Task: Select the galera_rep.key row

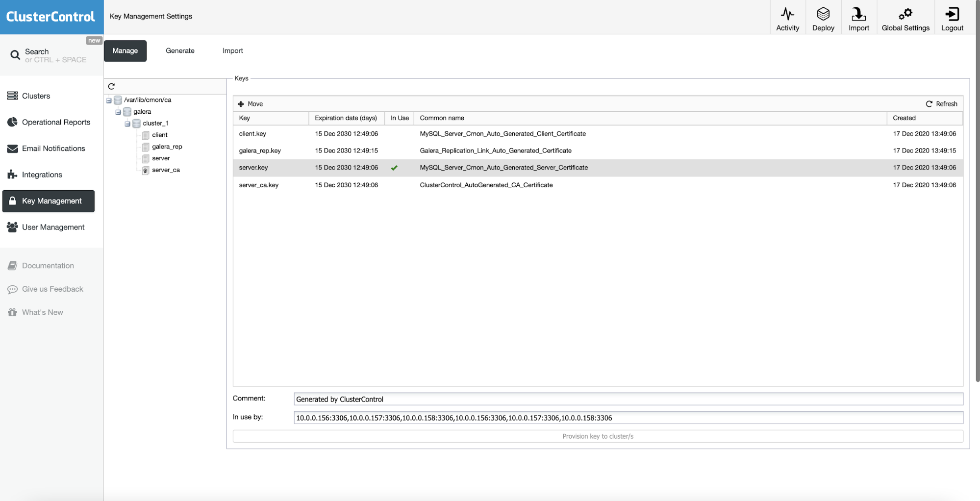Action: pyautogui.click(x=598, y=150)
